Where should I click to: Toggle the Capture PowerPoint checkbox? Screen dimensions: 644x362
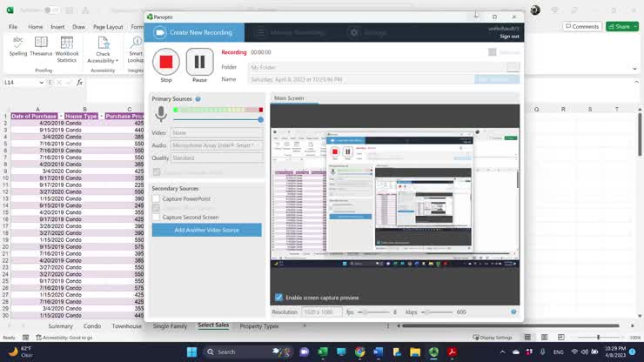click(x=156, y=198)
